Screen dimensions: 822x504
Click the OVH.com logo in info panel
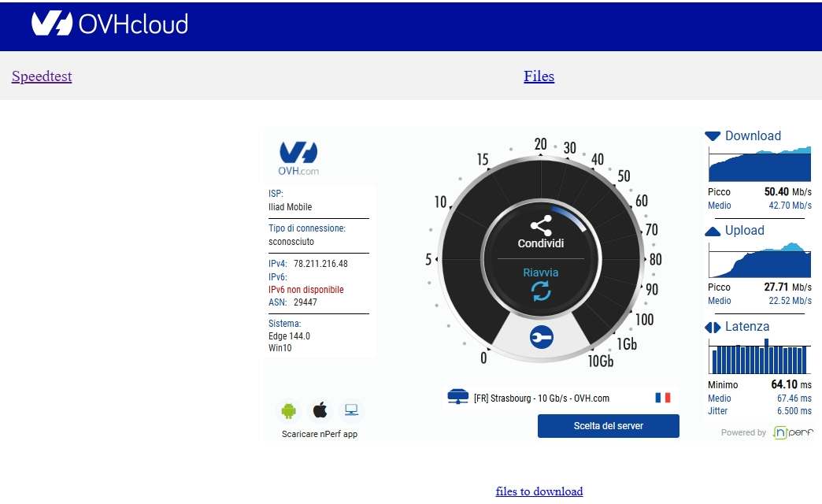(x=298, y=157)
